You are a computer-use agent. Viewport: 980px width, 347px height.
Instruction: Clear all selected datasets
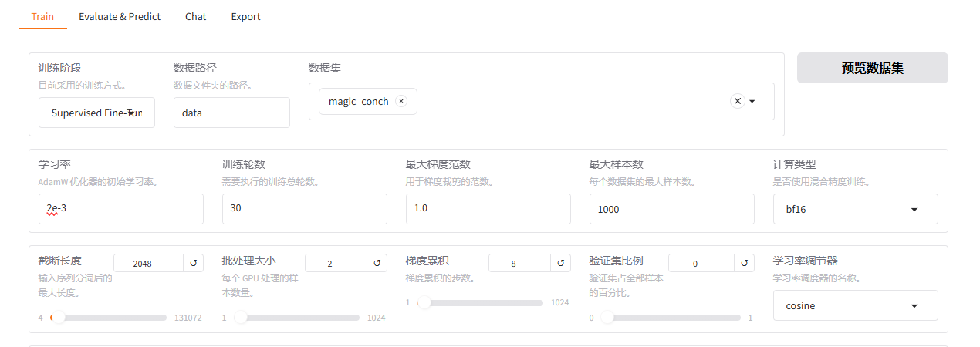coord(737,101)
